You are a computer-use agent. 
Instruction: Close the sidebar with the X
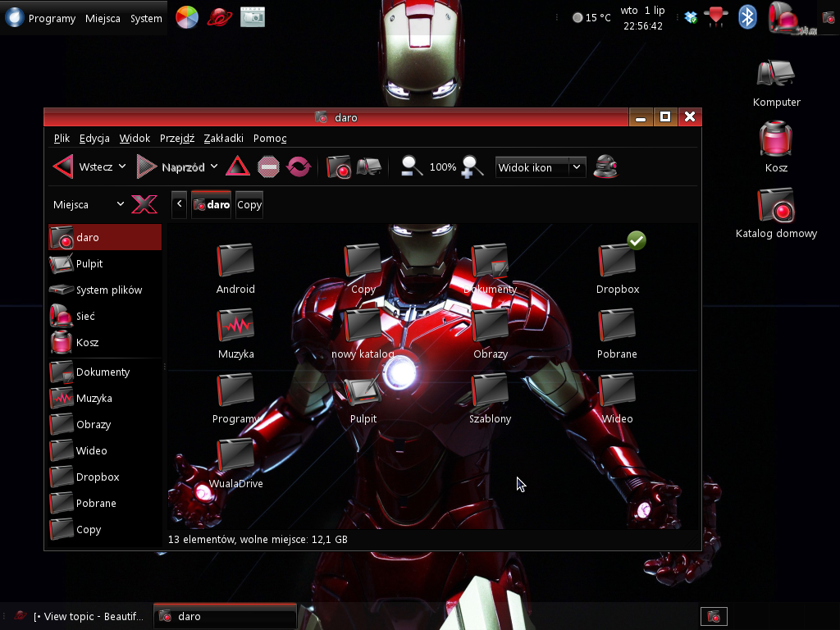[x=144, y=204]
